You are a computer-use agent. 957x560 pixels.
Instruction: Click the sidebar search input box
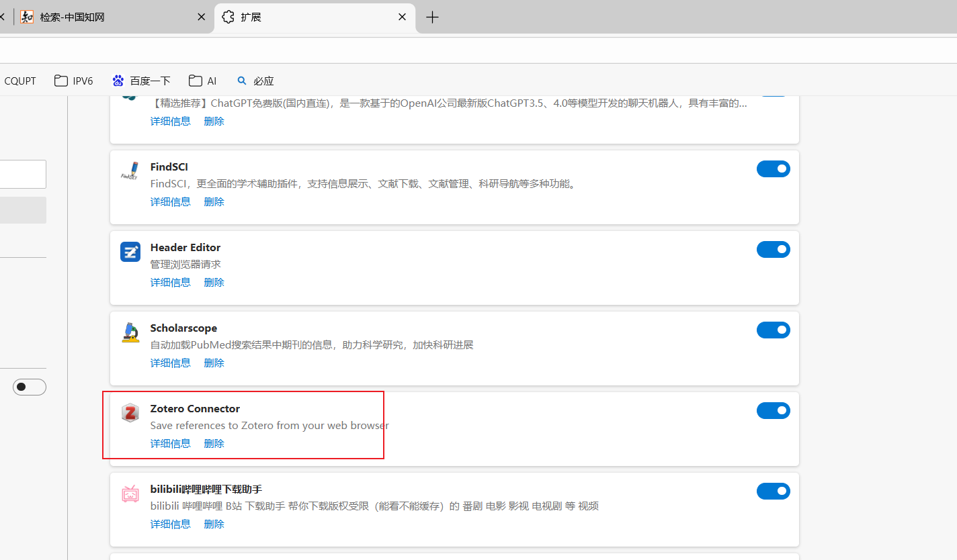pyautogui.click(x=23, y=174)
